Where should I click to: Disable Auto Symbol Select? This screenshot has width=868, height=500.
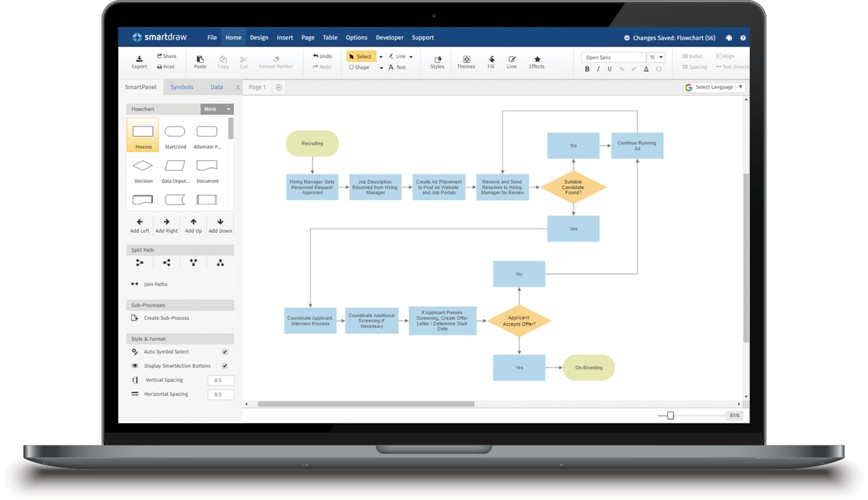(225, 351)
